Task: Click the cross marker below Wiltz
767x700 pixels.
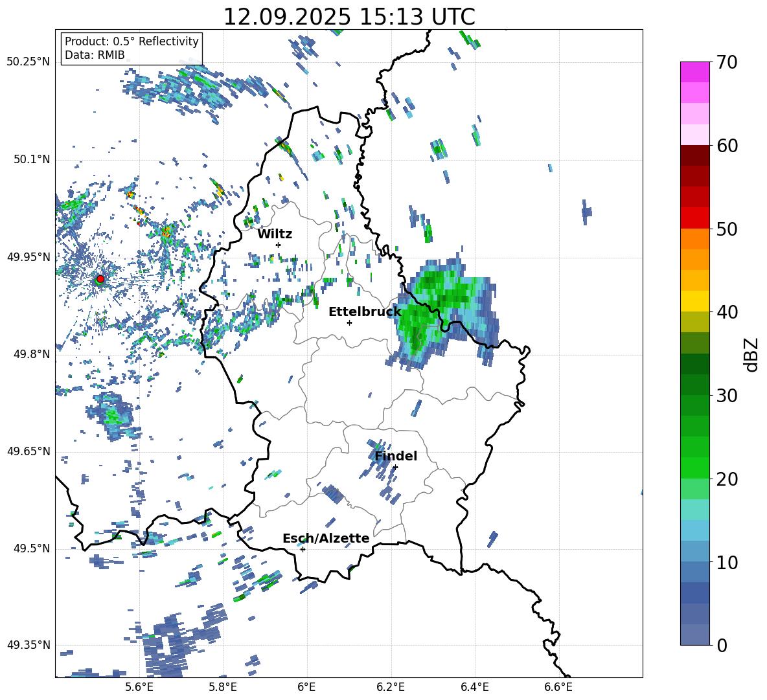Action: point(278,245)
